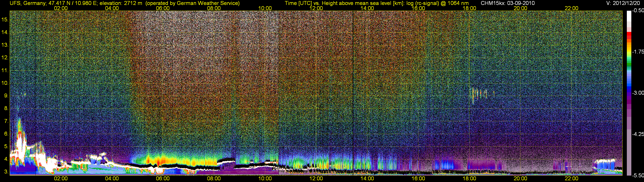Screen dimensions: 644x182
Task: Click the '10:00' label on upper time axis
Action: point(265,8)
